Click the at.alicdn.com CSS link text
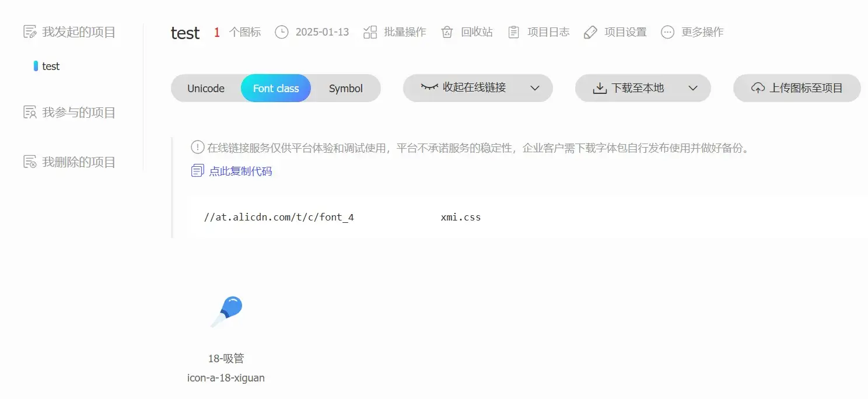This screenshot has width=868, height=399. (x=342, y=217)
